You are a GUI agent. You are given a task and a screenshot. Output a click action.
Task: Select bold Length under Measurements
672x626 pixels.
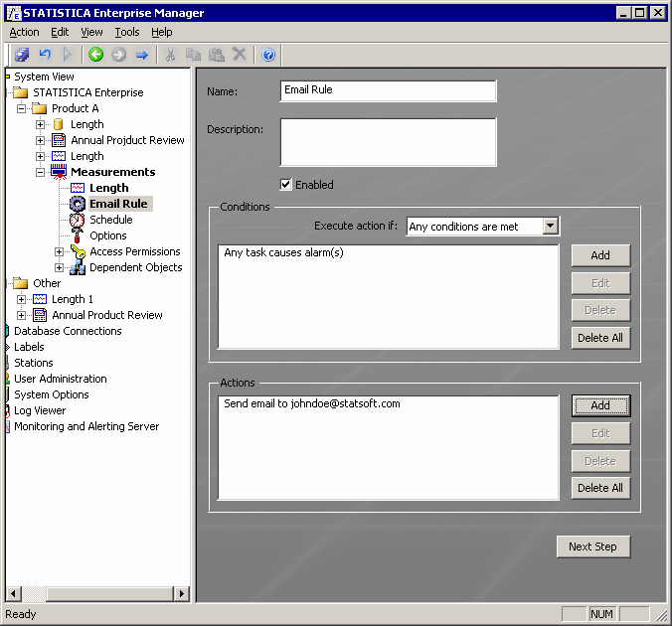coord(109,188)
